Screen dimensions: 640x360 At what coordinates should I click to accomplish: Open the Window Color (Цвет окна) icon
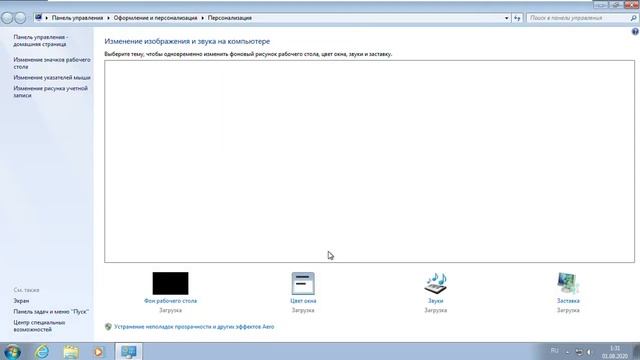pyautogui.click(x=303, y=283)
